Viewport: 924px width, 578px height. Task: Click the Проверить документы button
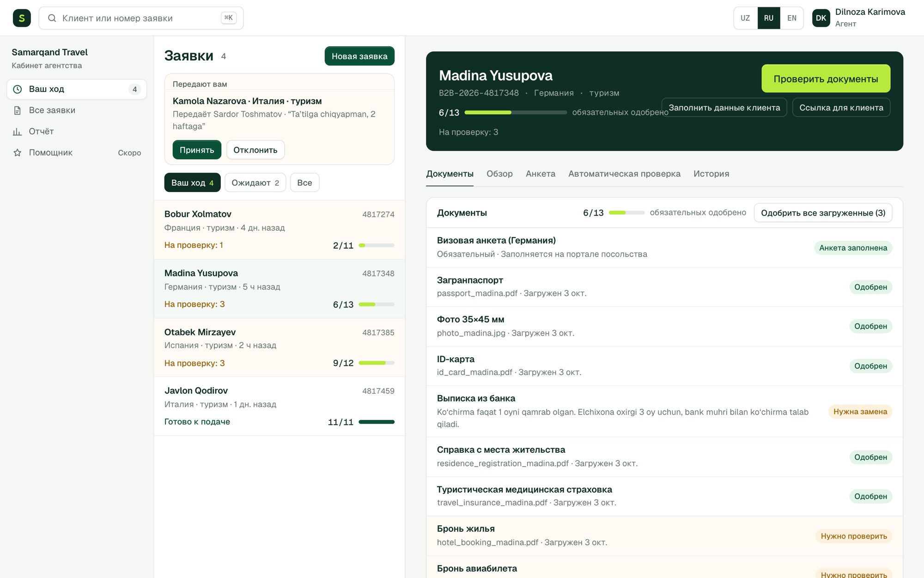pos(826,79)
